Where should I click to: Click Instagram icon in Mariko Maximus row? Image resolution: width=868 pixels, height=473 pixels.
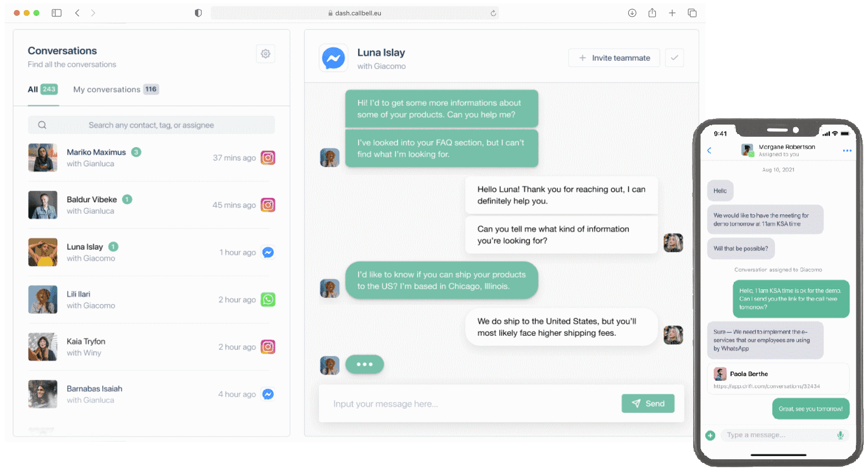(x=268, y=158)
